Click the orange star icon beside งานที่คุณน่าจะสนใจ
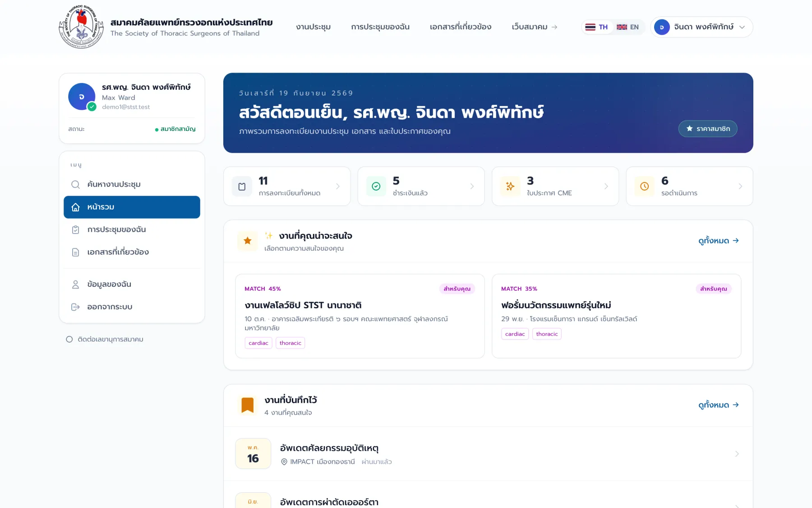The height and width of the screenshot is (508, 812). pyautogui.click(x=247, y=241)
